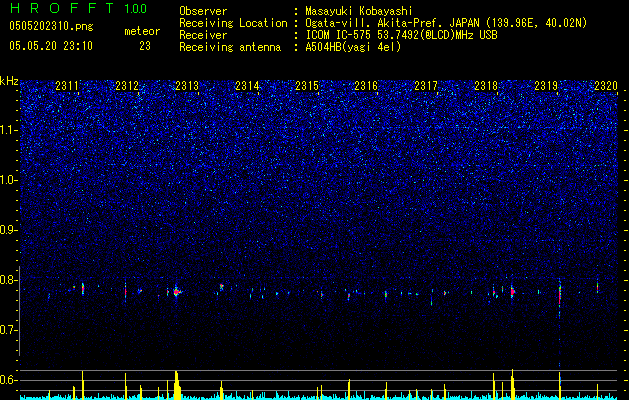The image size is (629, 400).
Task: Click the kHz axis unit label
Action: [9, 81]
